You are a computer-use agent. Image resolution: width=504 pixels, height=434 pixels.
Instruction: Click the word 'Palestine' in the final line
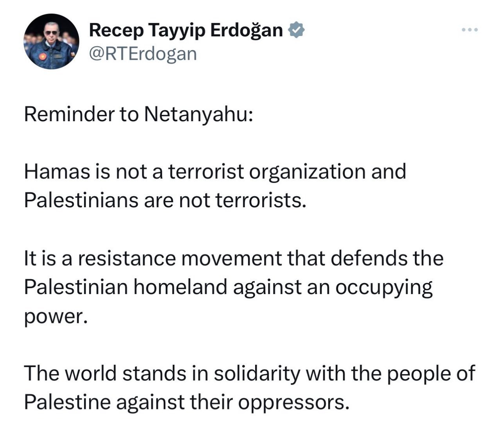[x=68, y=402]
